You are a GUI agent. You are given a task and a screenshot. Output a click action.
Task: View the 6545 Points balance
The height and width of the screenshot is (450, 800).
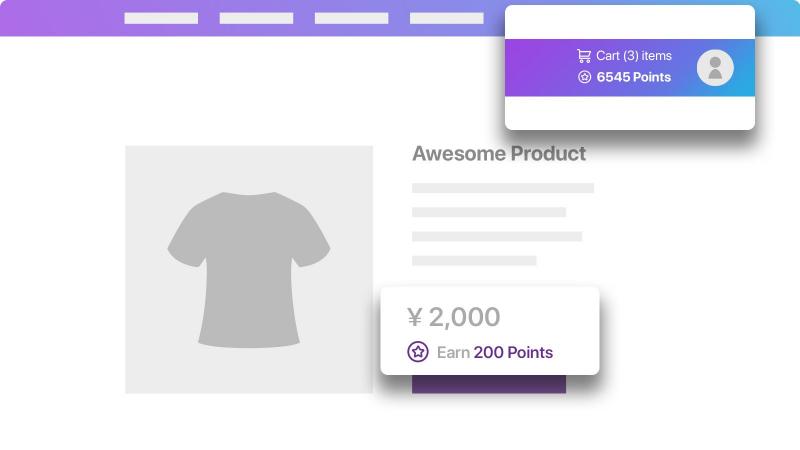point(634,77)
